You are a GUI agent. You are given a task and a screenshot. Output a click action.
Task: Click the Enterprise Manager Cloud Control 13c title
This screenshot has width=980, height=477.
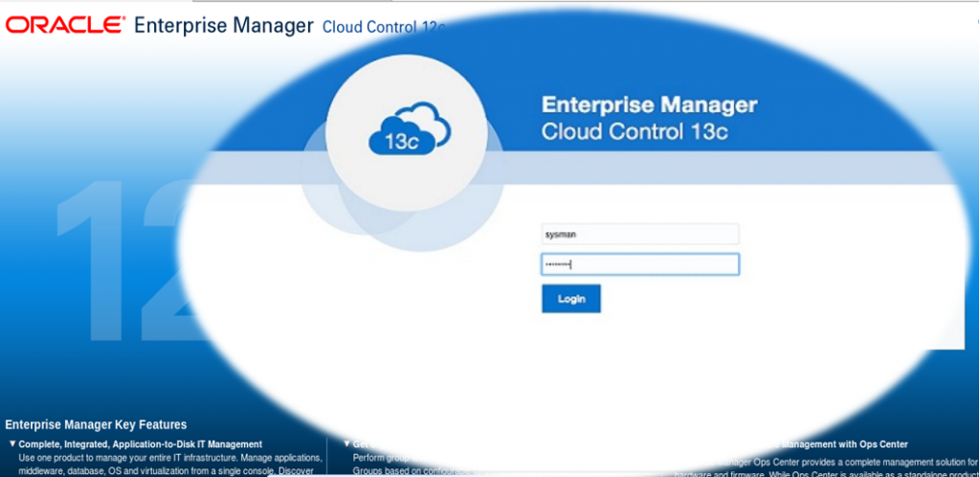point(650,118)
